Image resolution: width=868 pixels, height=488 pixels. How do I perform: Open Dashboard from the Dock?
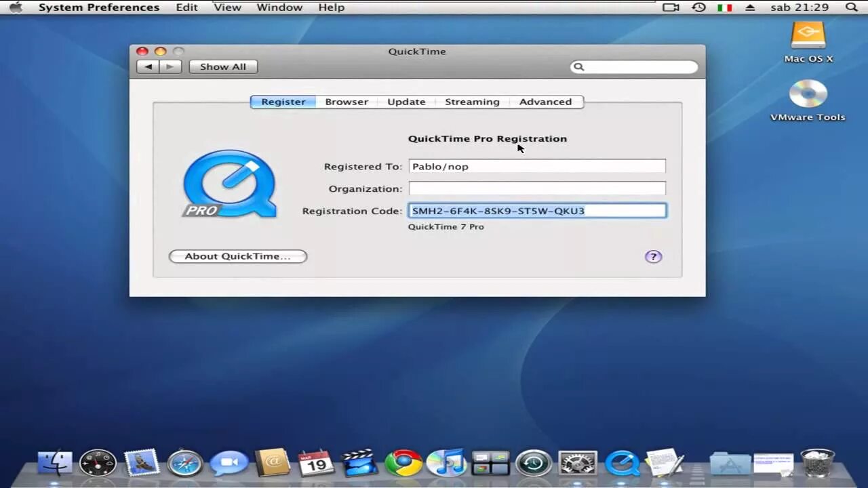click(x=98, y=463)
